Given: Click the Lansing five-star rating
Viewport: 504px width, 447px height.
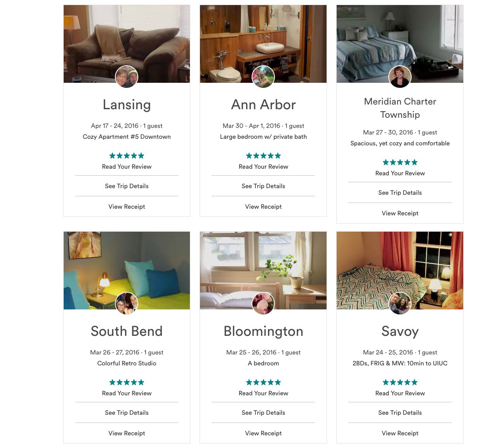Looking at the screenshot, I should 127,156.
